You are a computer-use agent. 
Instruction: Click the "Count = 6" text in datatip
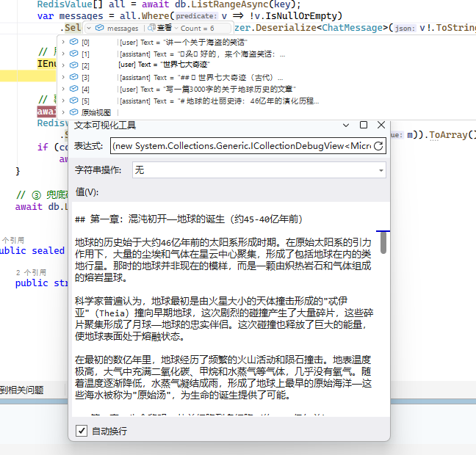click(198, 28)
